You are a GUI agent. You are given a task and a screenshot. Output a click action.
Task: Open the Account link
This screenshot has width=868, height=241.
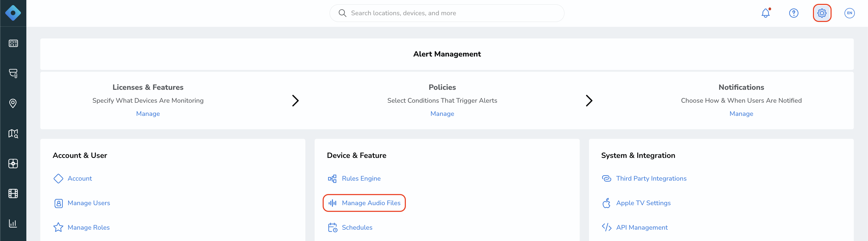80,178
